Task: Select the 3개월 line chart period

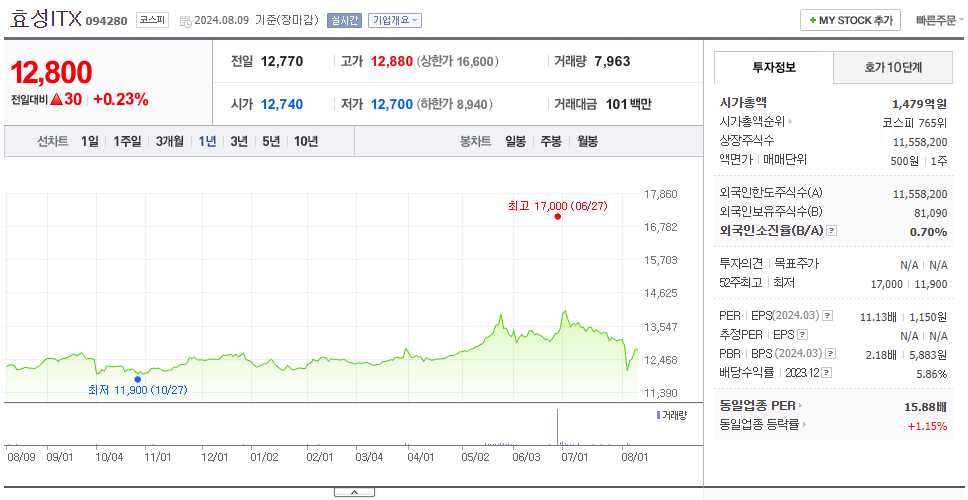Action: [x=170, y=141]
